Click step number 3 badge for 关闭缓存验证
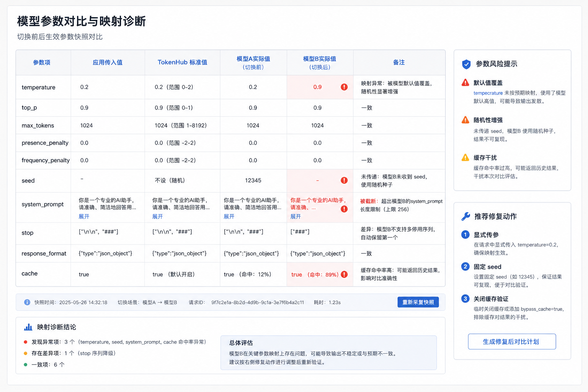The height and width of the screenshot is (392, 588). (x=465, y=299)
